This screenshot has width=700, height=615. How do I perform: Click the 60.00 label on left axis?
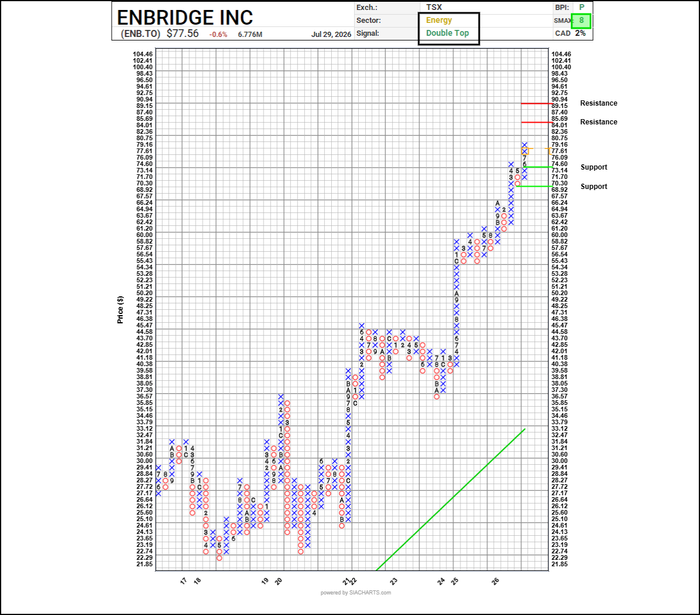(144, 235)
